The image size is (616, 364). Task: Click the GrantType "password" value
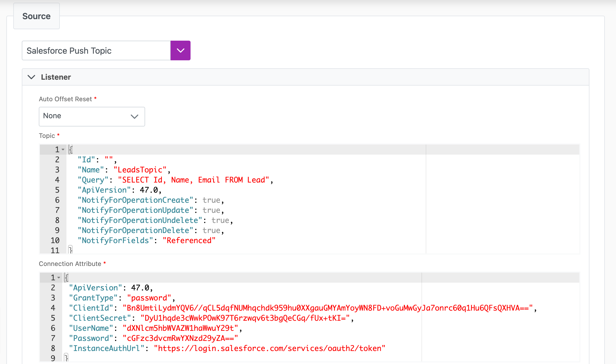coord(149,298)
